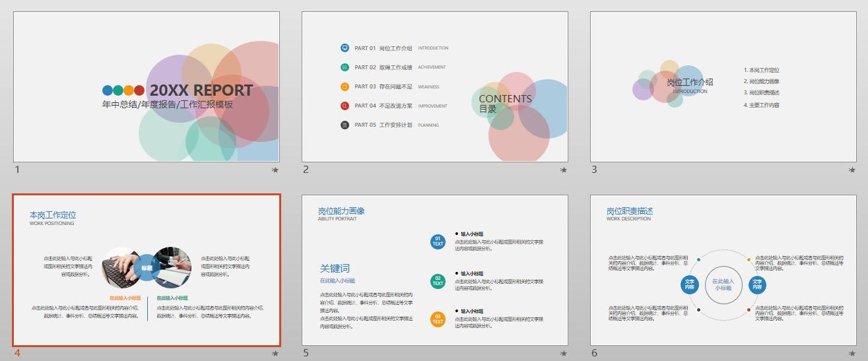This screenshot has height=361, width=868.
Task: Select slide 6 thumbnail 岗位职责描述
Action: click(x=723, y=270)
